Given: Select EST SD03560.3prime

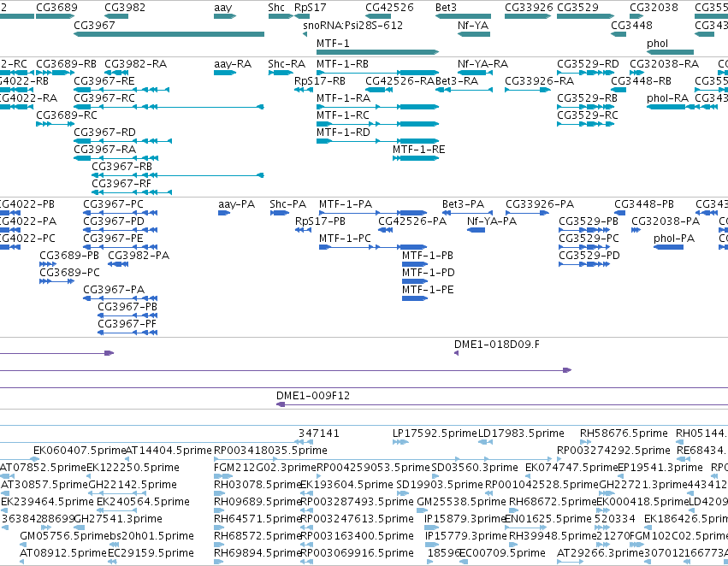Looking at the screenshot, I should coord(434,476).
